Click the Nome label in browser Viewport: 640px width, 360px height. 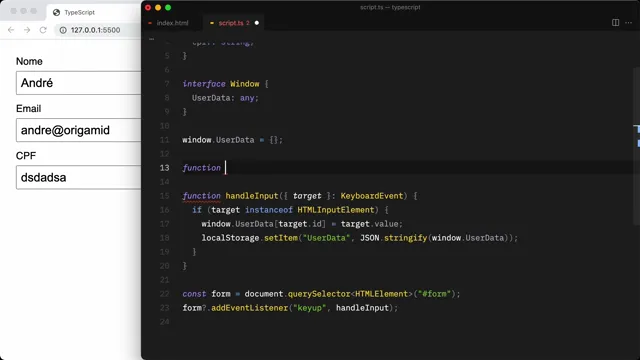tap(29, 61)
